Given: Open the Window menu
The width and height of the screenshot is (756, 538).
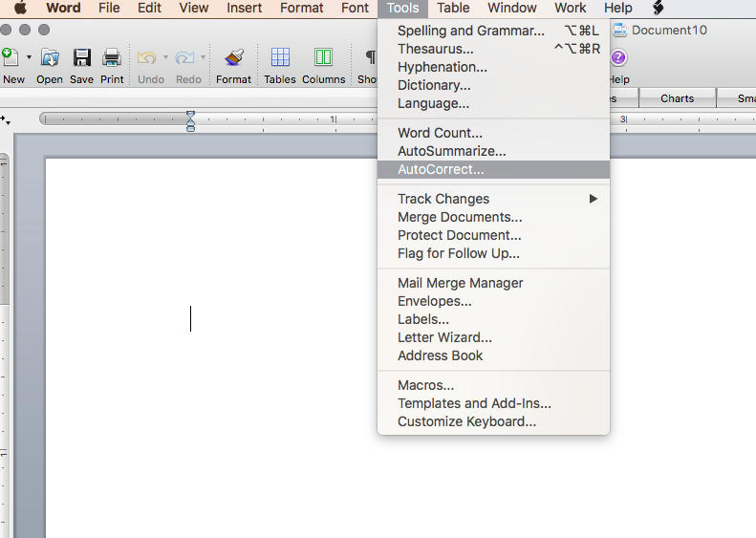Looking at the screenshot, I should 512,8.
